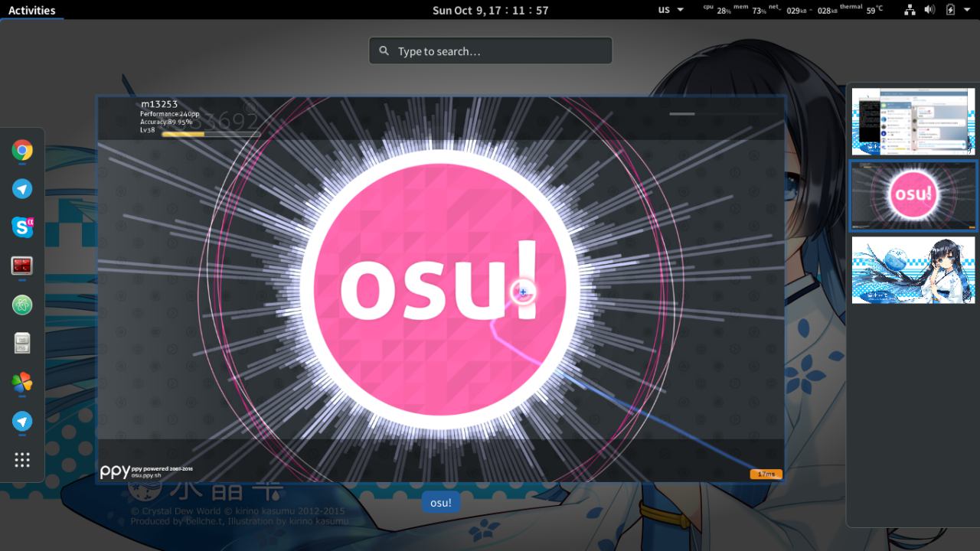Open the red terminal app in dock
The width and height of the screenshot is (980, 551).
(x=22, y=266)
